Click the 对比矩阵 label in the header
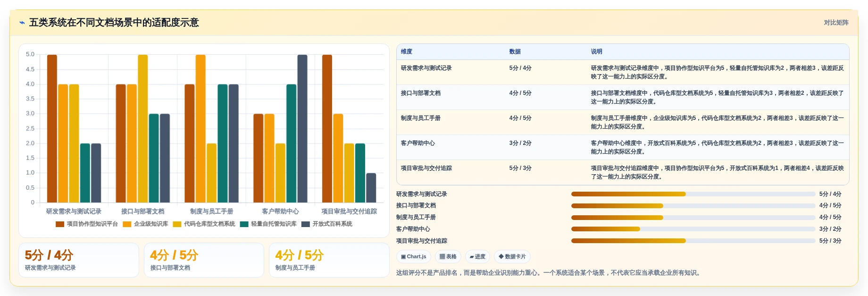The width and height of the screenshot is (868, 296). 836,23
